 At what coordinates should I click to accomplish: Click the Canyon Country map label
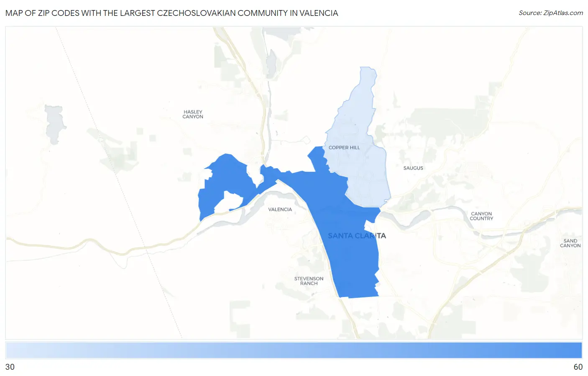click(x=481, y=216)
